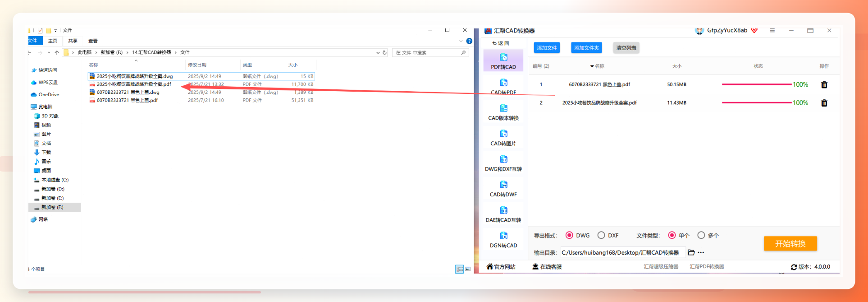Open 本地磁盘 (C:) in navigation pane
Image resolution: width=868 pixels, height=302 pixels.
(51, 180)
